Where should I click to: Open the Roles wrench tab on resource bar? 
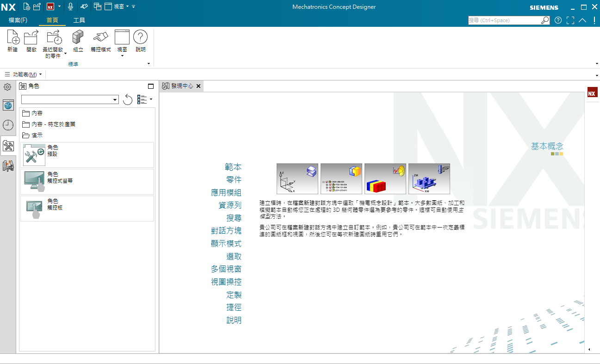point(8,146)
